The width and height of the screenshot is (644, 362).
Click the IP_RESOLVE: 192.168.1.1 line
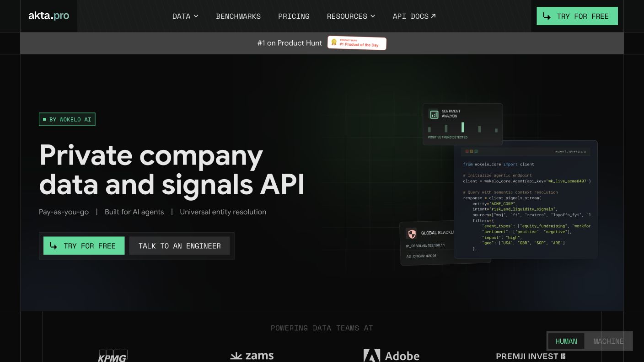425,246
